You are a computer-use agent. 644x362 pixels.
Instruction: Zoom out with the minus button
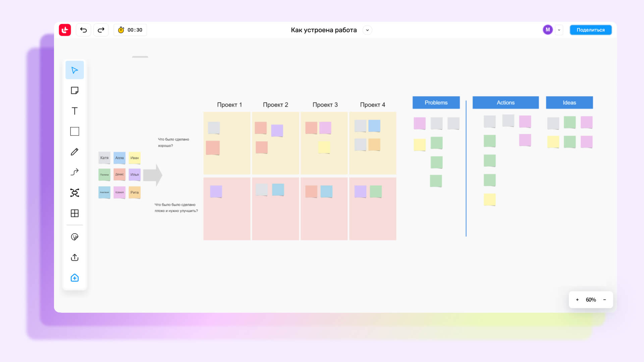coord(604,300)
